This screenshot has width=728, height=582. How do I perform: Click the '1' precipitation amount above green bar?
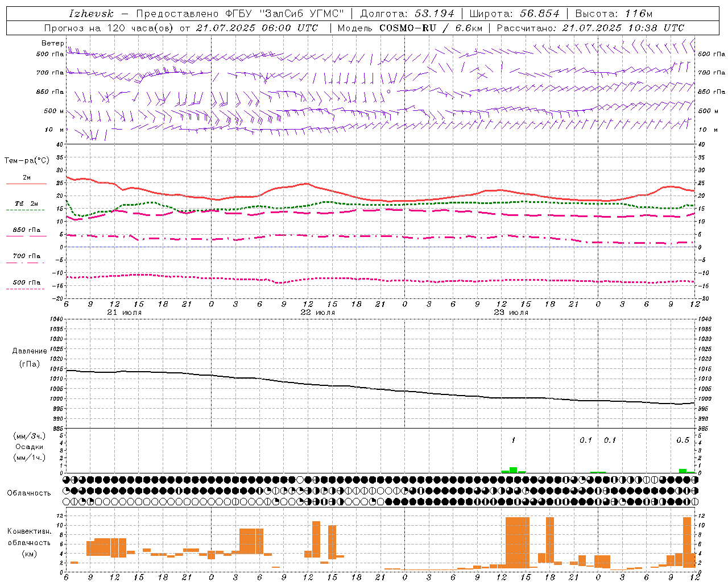[514, 440]
